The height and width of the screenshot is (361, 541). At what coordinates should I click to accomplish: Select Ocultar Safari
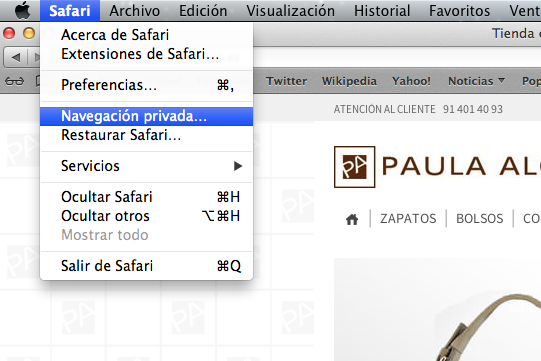coord(147,197)
